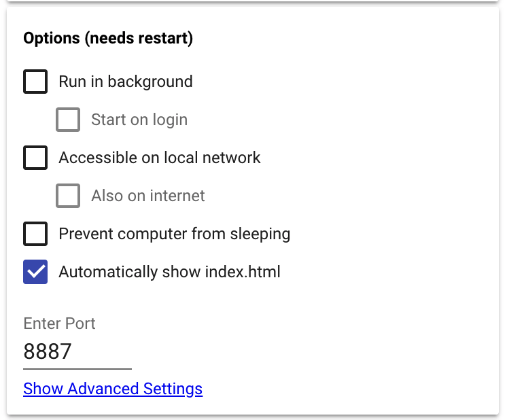The height and width of the screenshot is (420, 507).
Task: Check the Accessible on local network box
Action: tap(35, 158)
